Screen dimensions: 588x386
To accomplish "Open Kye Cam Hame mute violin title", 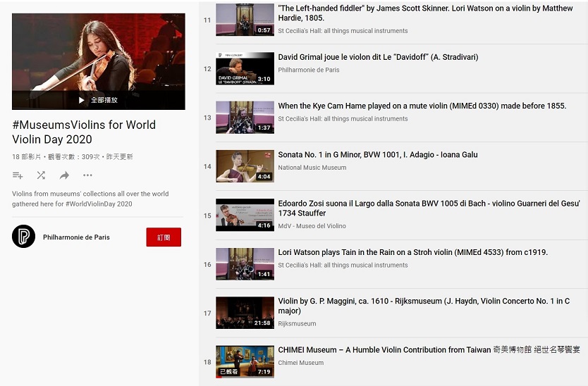I will tap(422, 106).
